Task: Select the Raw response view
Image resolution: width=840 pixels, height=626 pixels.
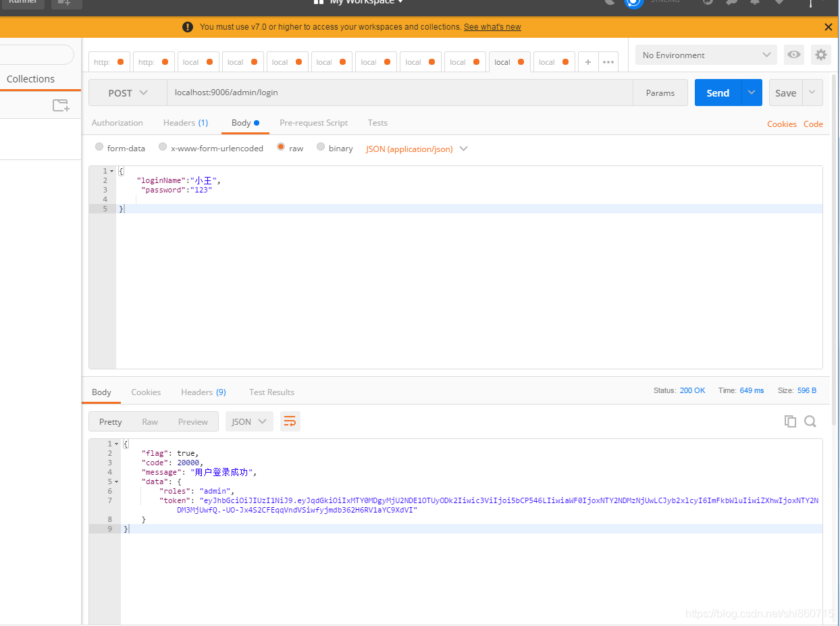Action: (x=150, y=421)
